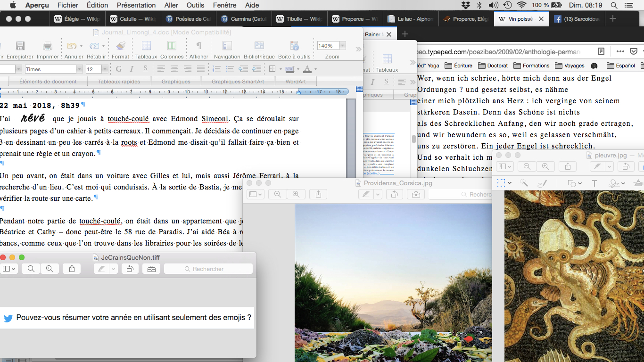Select the Instant Alpha magic wand tool
This screenshot has height=362, width=644.
pos(523,183)
